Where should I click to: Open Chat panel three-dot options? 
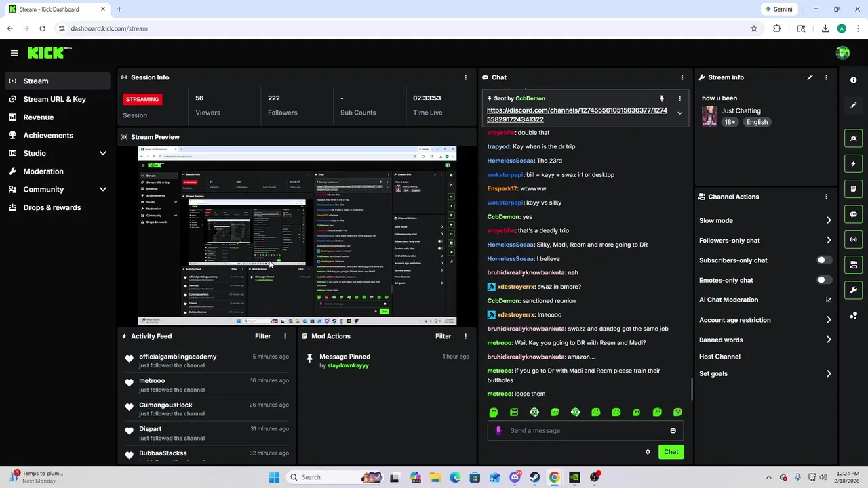682,77
